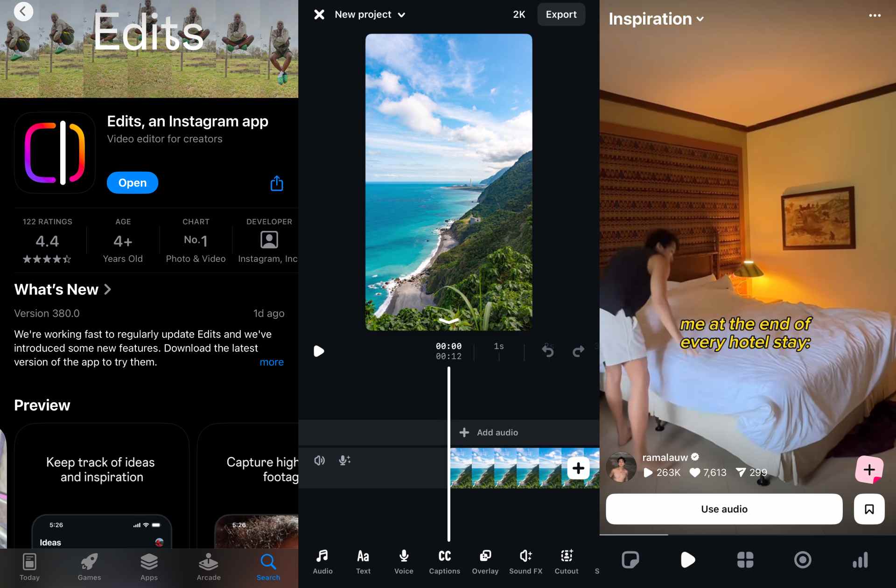Viewport: 896px width, 588px height.
Task: Toggle the 2K resolution setting
Action: pos(519,14)
